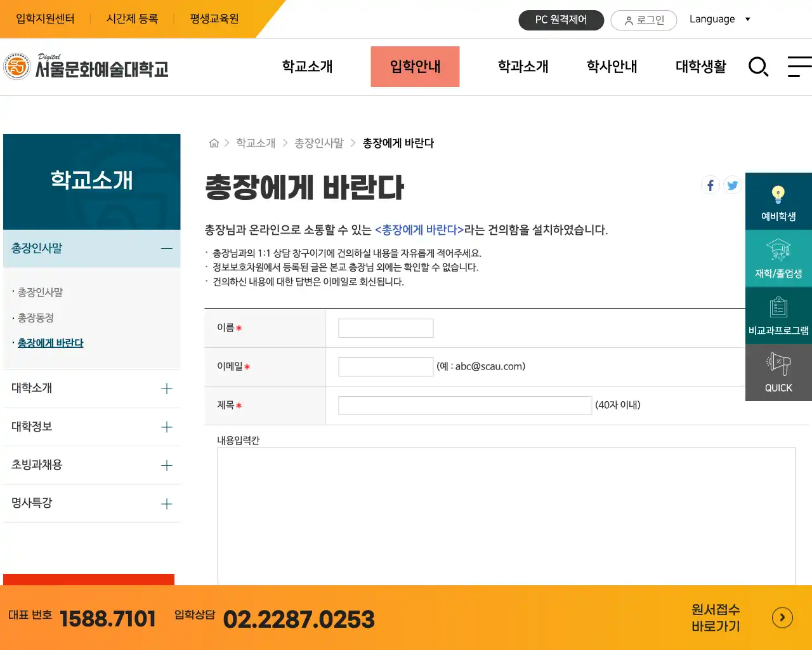Image resolution: width=812 pixels, height=650 pixels.
Task: Open the hamburger full menu icon
Action: click(799, 66)
